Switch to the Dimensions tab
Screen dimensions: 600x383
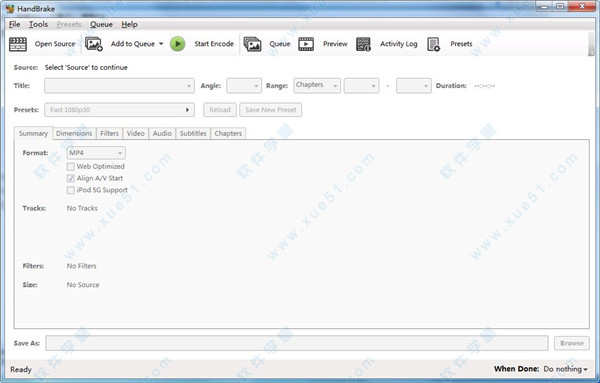[74, 133]
